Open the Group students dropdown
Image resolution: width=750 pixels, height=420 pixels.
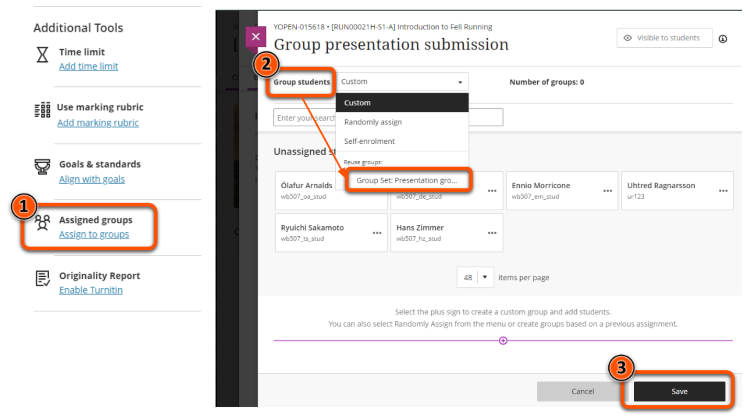pyautogui.click(x=402, y=82)
